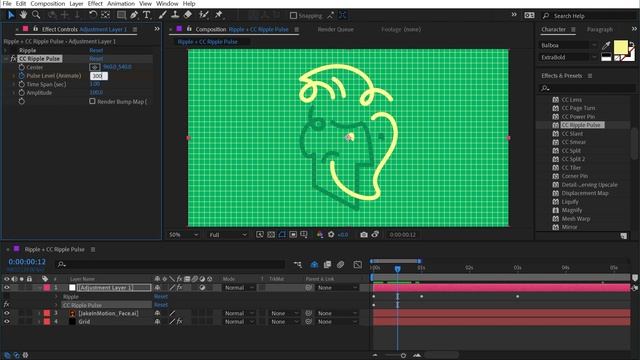Select the Puppet Pin tool

[219, 15]
